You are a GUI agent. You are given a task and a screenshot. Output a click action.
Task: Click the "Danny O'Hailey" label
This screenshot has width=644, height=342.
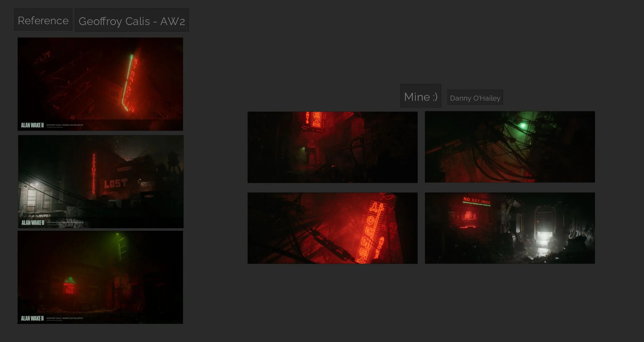click(x=475, y=97)
